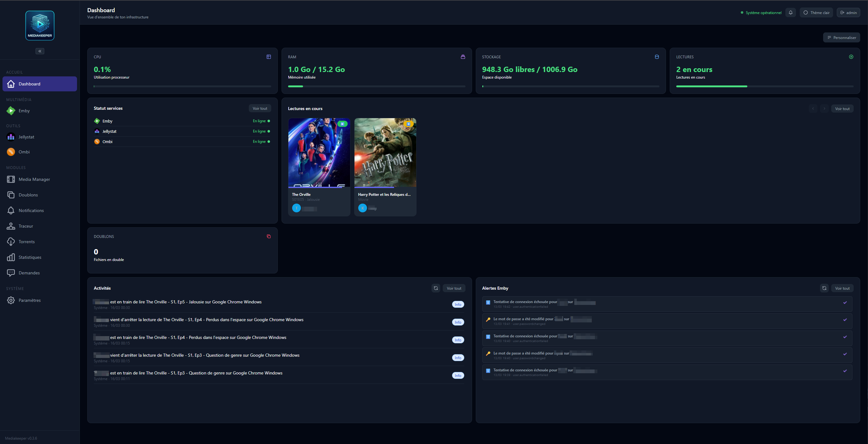This screenshot has height=444, width=868.
Task: Go to next page of Lectures en cours
Action: click(824, 109)
